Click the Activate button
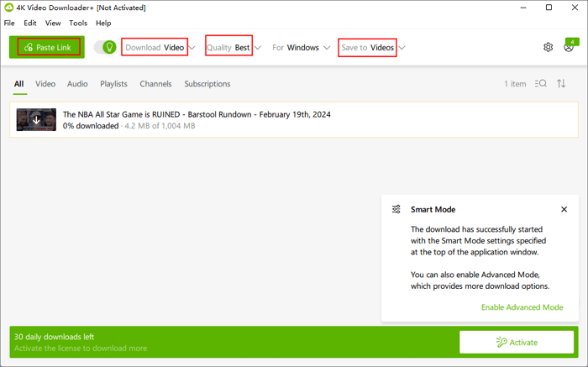The width and height of the screenshot is (588, 367). (517, 343)
